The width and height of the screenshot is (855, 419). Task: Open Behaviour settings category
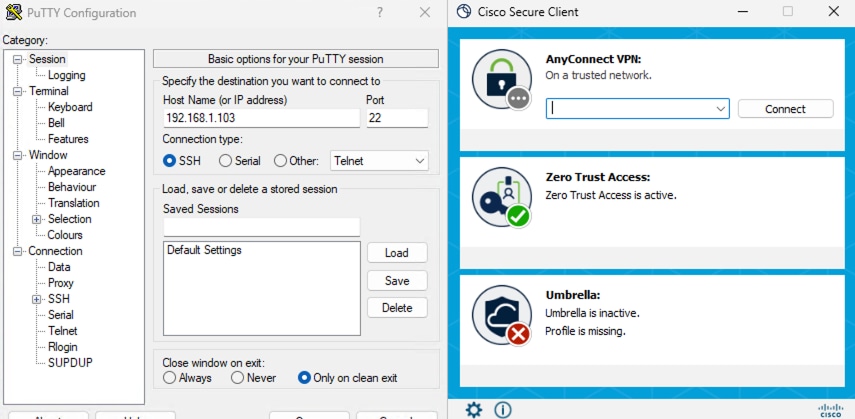[72, 187]
